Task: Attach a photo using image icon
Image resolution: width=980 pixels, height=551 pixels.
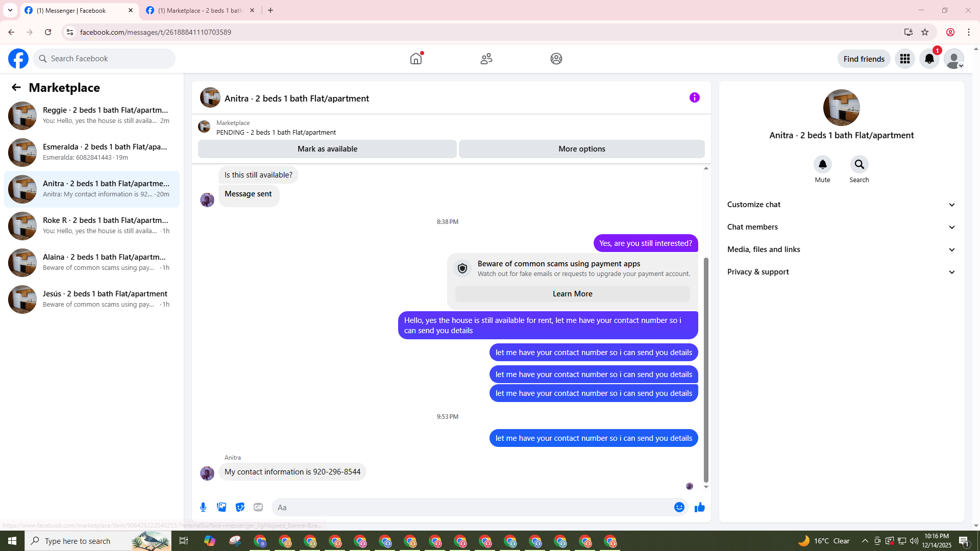Action: tap(222, 507)
